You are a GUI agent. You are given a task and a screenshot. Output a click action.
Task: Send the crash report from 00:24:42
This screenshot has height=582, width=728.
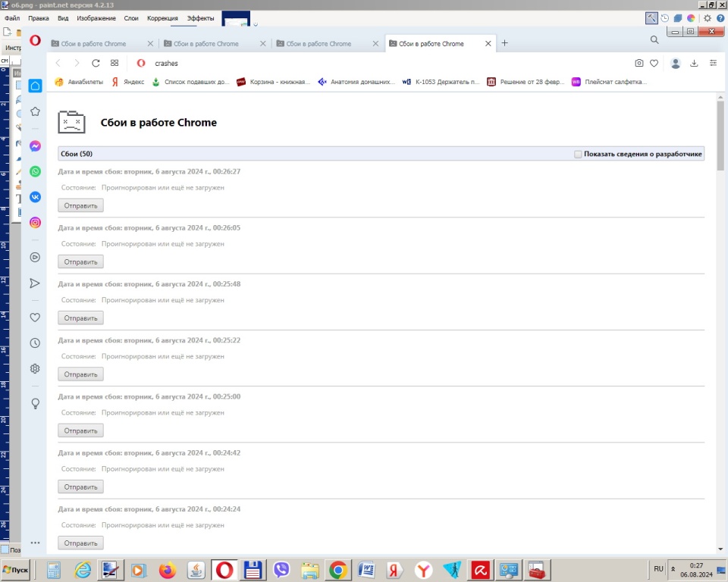pos(81,487)
